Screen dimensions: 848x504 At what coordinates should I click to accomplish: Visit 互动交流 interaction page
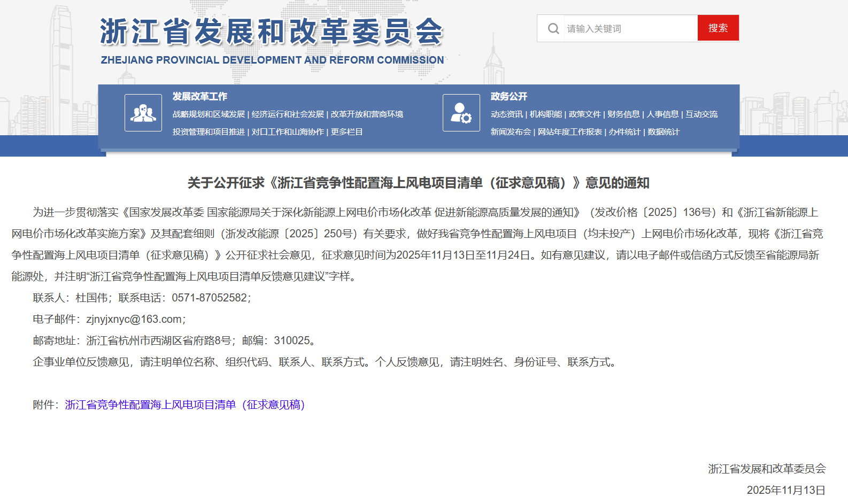(701, 114)
